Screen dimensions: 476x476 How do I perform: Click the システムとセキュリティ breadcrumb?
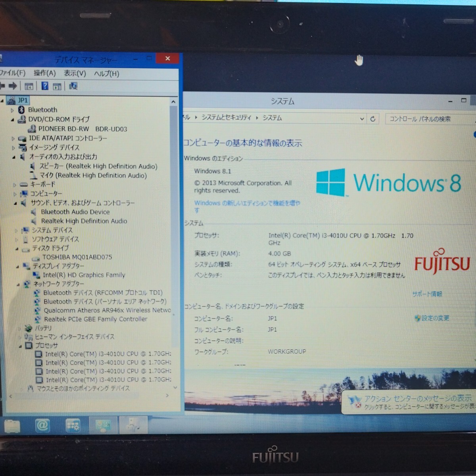(226, 117)
